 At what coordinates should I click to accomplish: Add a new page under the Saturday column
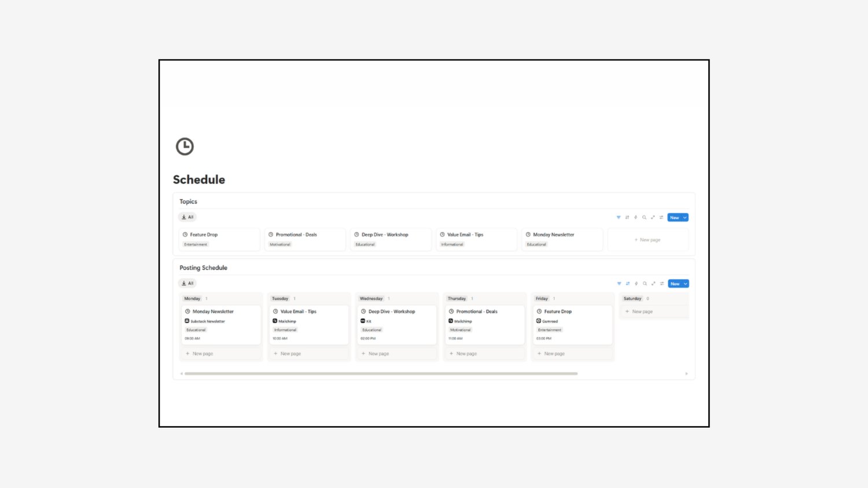pos(639,311)
